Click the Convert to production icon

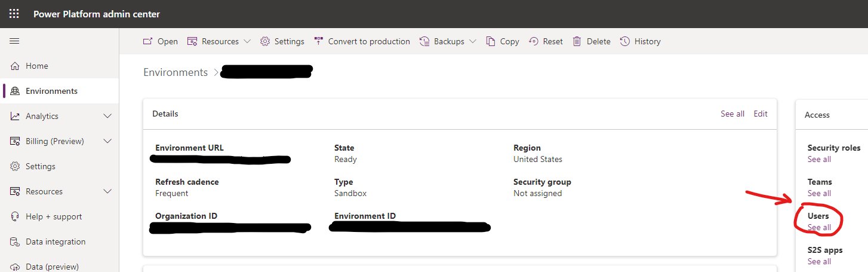pos(319,41)
